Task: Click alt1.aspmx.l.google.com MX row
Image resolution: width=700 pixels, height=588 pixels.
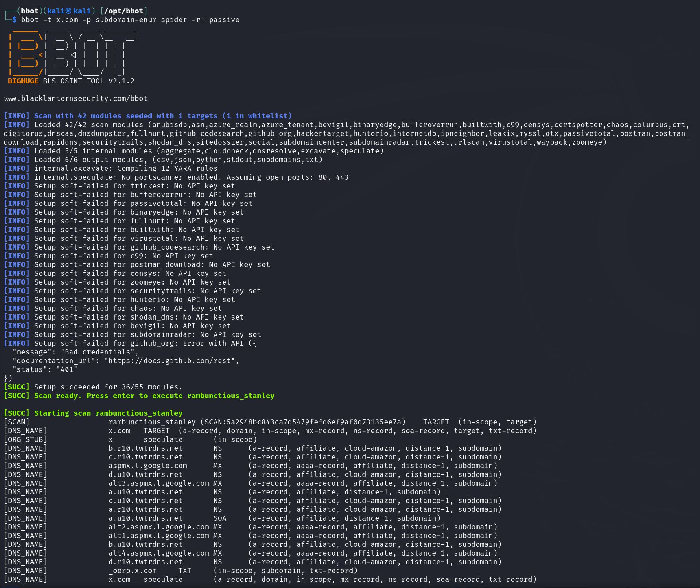Action: (251, 536)
